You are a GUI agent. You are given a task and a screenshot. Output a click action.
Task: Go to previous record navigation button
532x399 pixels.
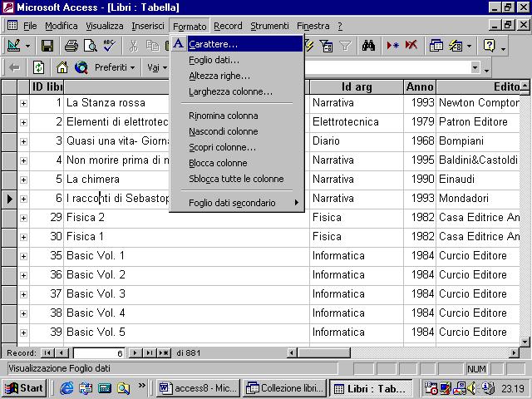(x=61, y=353)
